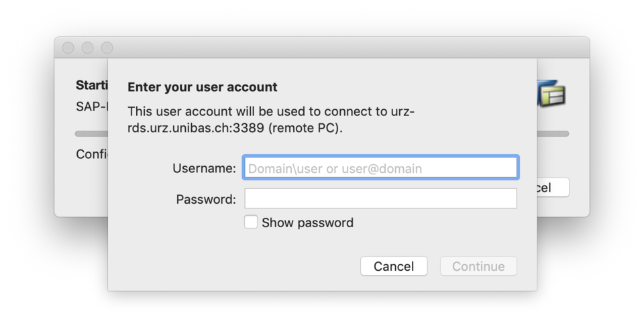
Task: Focus the Password input field
Action: point(380,198)
